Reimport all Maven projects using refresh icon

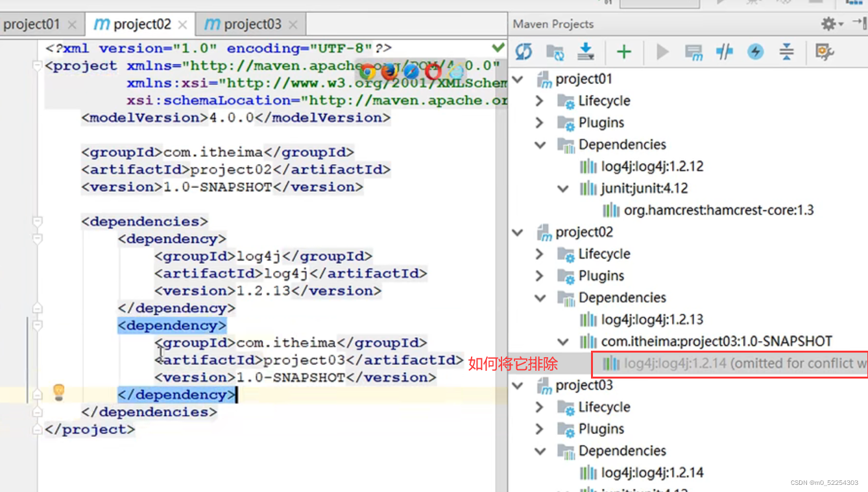[x=524, y=52]
